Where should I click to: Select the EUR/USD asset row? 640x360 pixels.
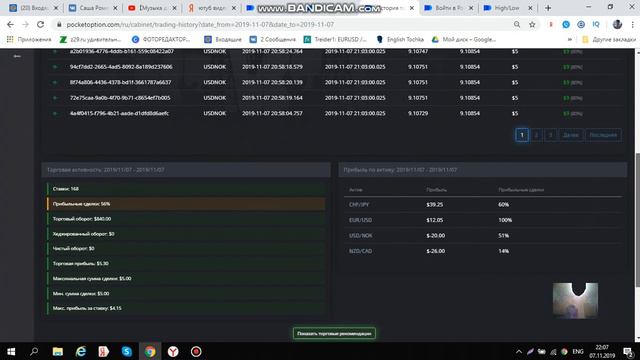(x=483, y=220)
